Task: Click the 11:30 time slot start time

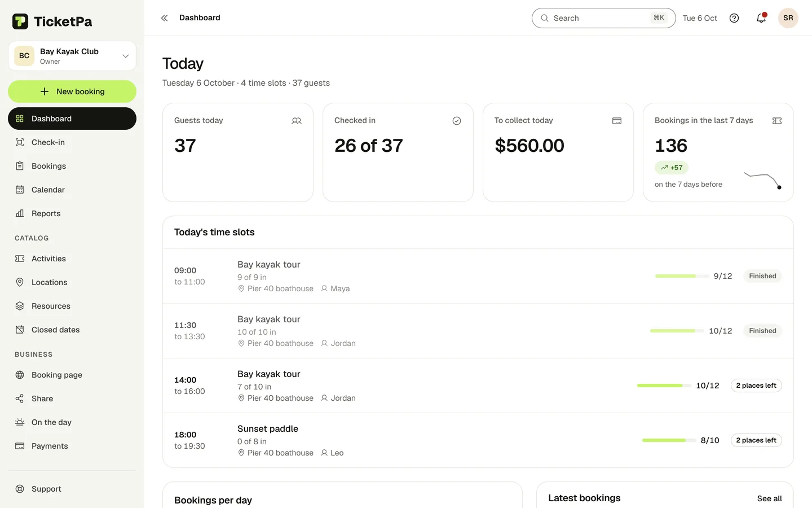Action: pos(185,325)
